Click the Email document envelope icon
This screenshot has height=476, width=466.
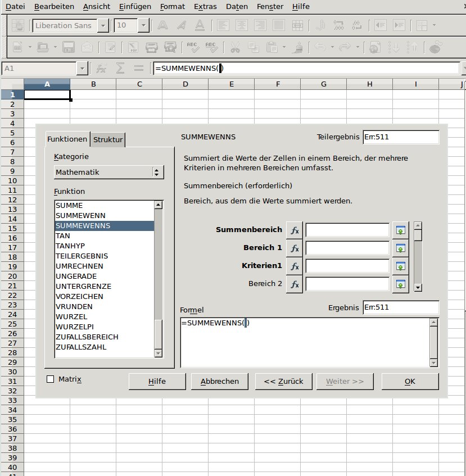click(87, 47)
